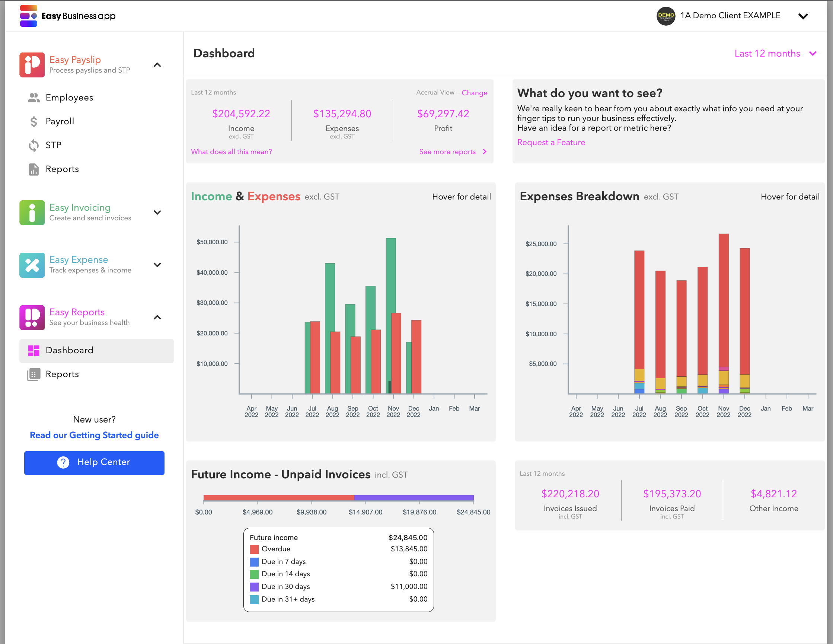Expand the Easy Expense section
The width and height of the screenshot is (833, 644).
pyautogui.click(x=157, y=265)
